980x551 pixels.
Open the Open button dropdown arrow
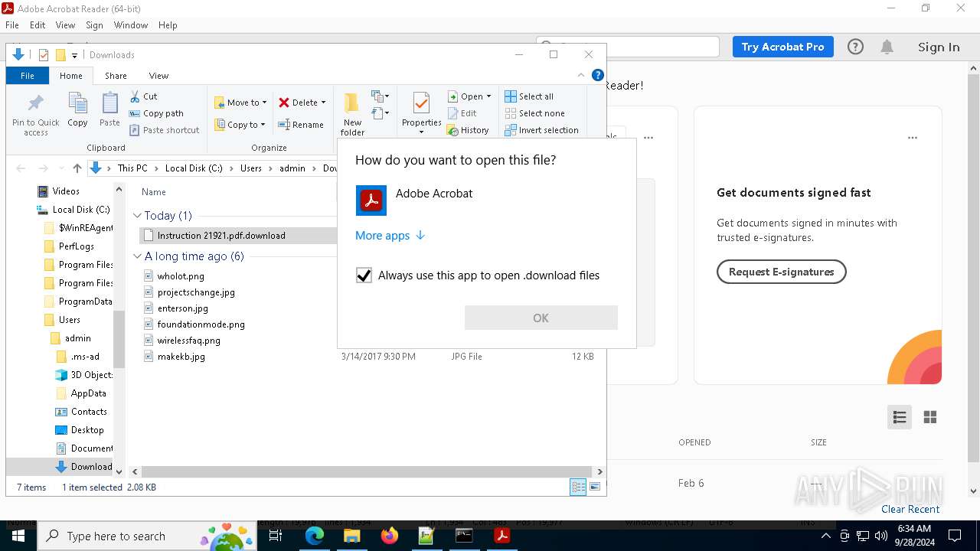[488, 96]
